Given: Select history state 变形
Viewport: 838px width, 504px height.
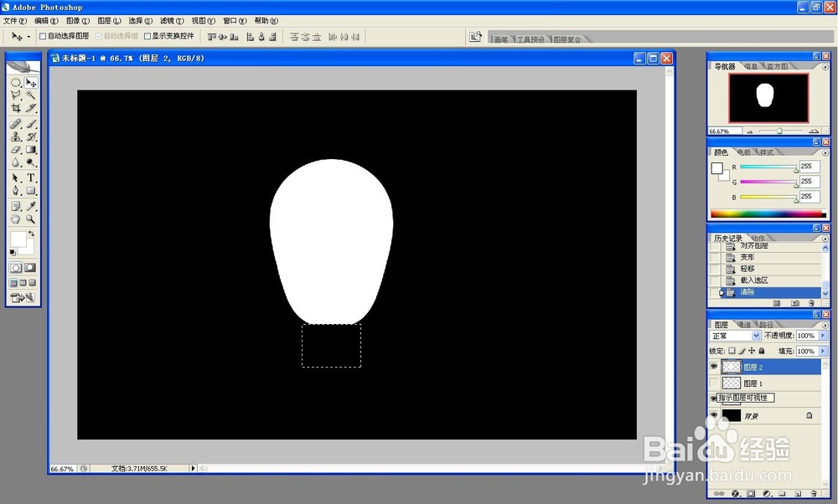Looking at the screenshot, I should point(766,257).
